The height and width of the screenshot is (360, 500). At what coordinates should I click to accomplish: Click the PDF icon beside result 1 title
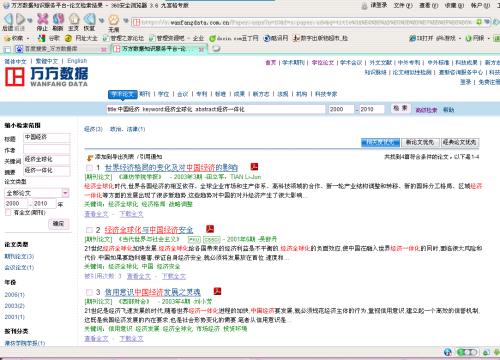pyautogui.click(x=254, y=166)
